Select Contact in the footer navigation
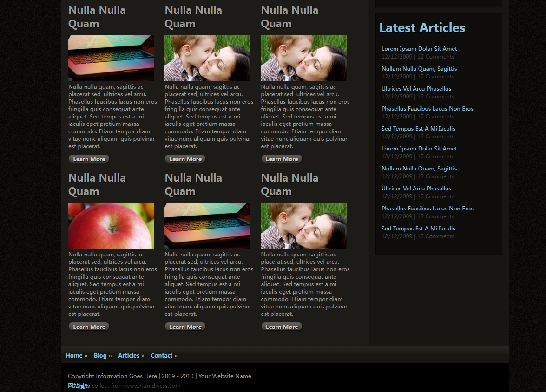546x392 pixels. [161, 356]
